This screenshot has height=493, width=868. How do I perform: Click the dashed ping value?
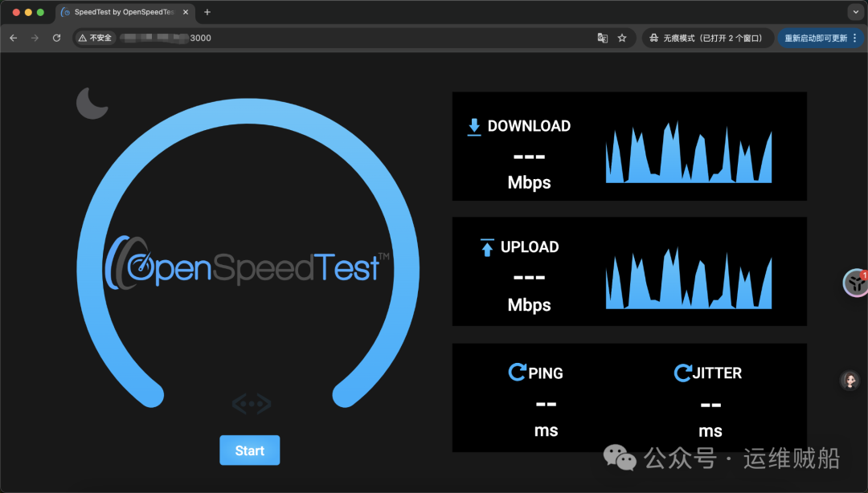click(546, 405)
